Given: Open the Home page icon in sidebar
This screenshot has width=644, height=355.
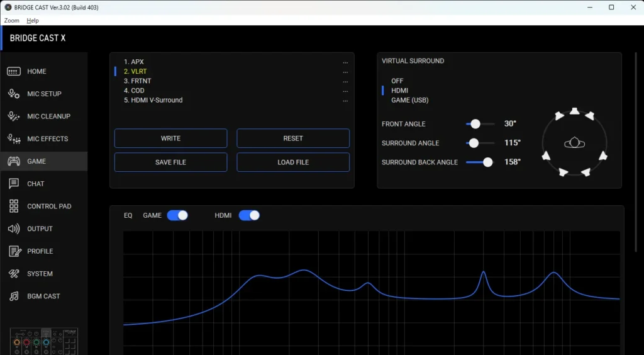Looking at the screenshot, I should click(14, 72).
